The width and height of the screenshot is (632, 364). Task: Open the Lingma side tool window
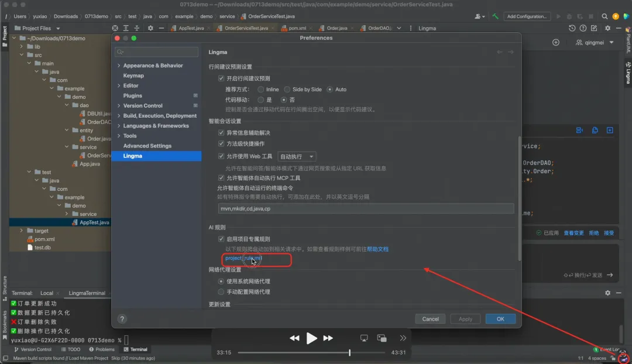coord(628,73)
